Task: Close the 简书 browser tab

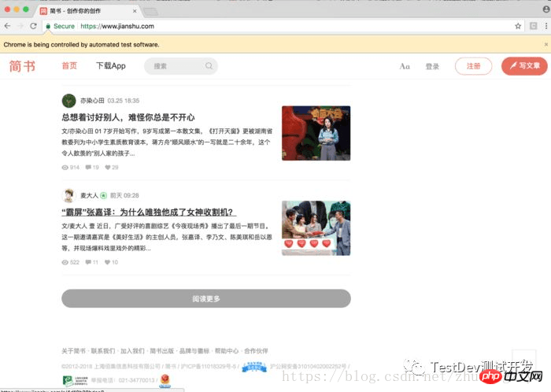Action: point(135,11)
